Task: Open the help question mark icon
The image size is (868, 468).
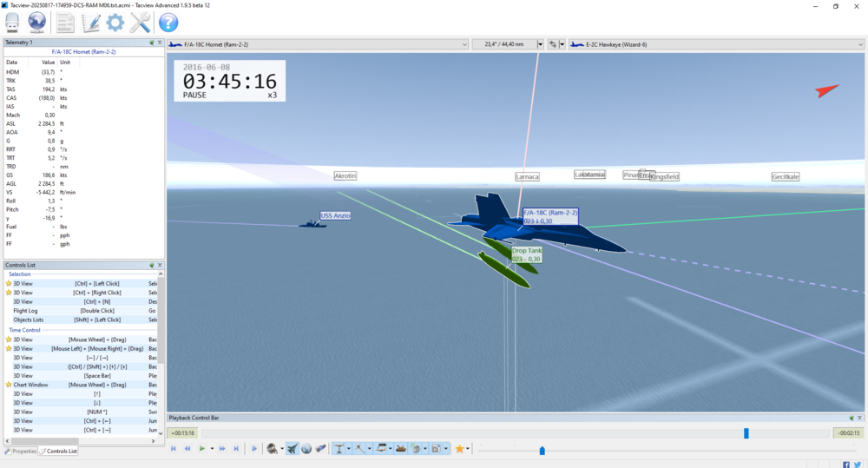Action: click(x=168, y=23)
